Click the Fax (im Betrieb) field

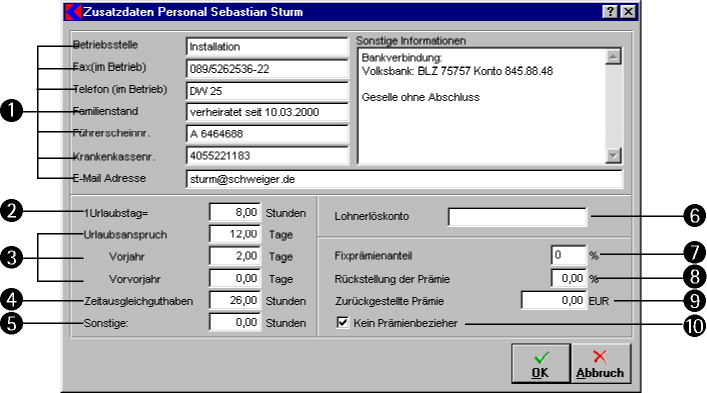(267, 69)
